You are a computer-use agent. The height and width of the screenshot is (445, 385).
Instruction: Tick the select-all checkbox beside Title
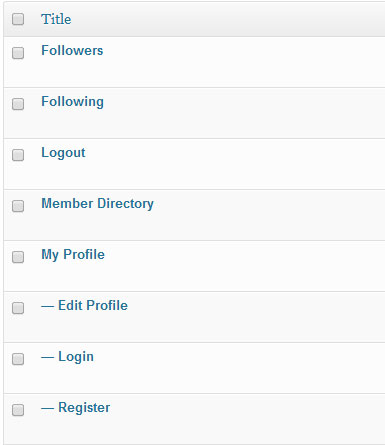click(18, 19)
